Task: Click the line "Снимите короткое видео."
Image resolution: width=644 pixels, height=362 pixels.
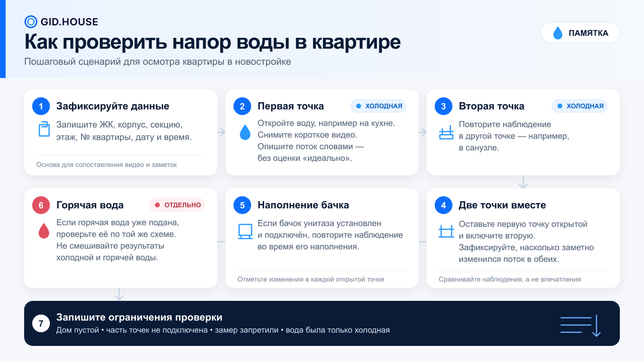Action: (x=307, y=135)
